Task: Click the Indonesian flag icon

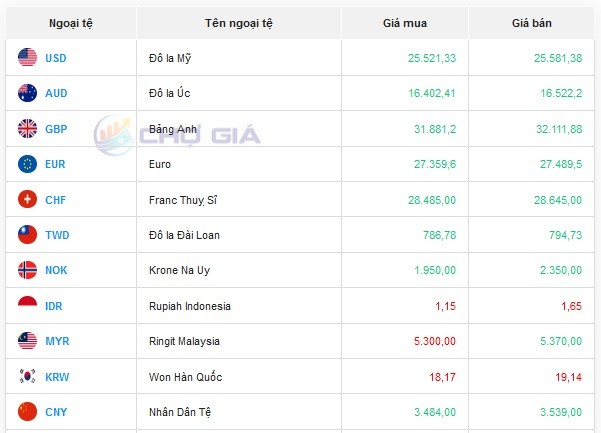Action: coord(28,306)
